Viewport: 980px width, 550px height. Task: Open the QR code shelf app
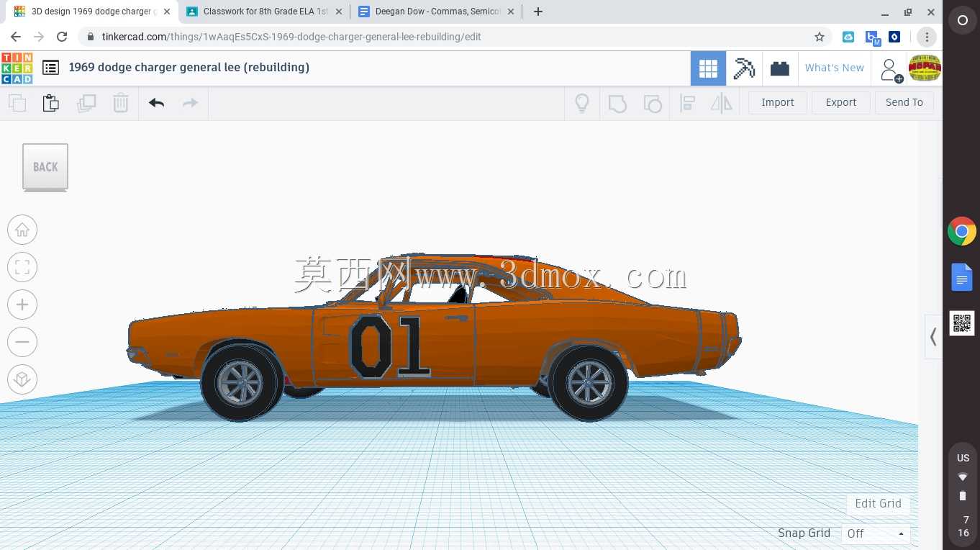pyautogui.click(x=962, y=323)
